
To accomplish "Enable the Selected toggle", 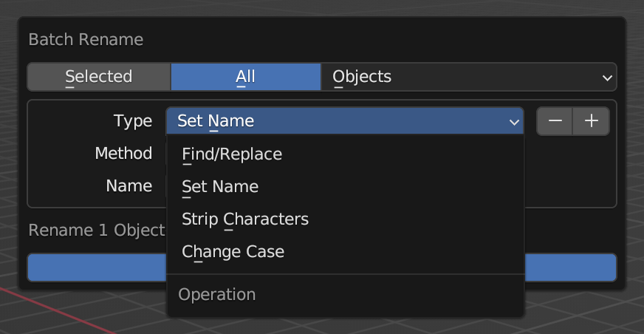I will [x=98, y=77].
